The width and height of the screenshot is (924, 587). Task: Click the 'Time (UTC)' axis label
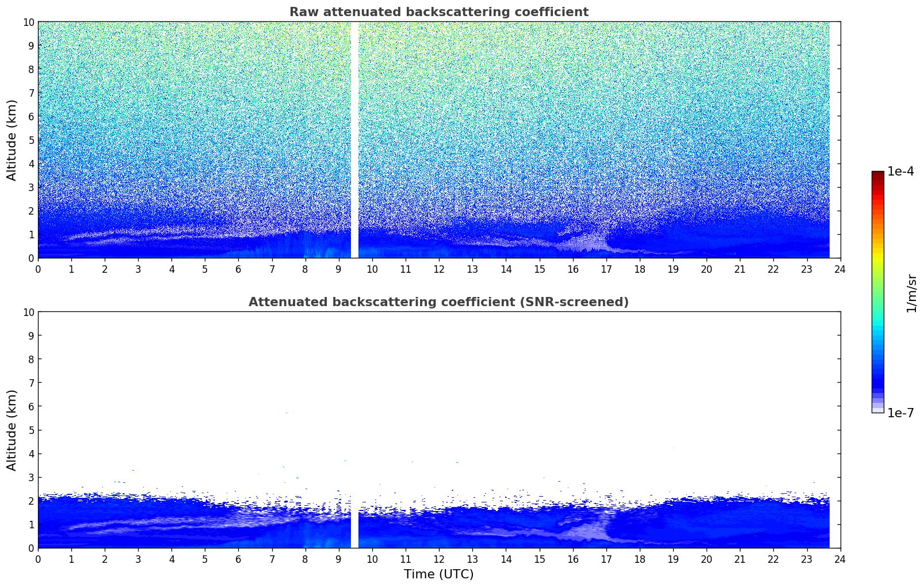(438, 574)
